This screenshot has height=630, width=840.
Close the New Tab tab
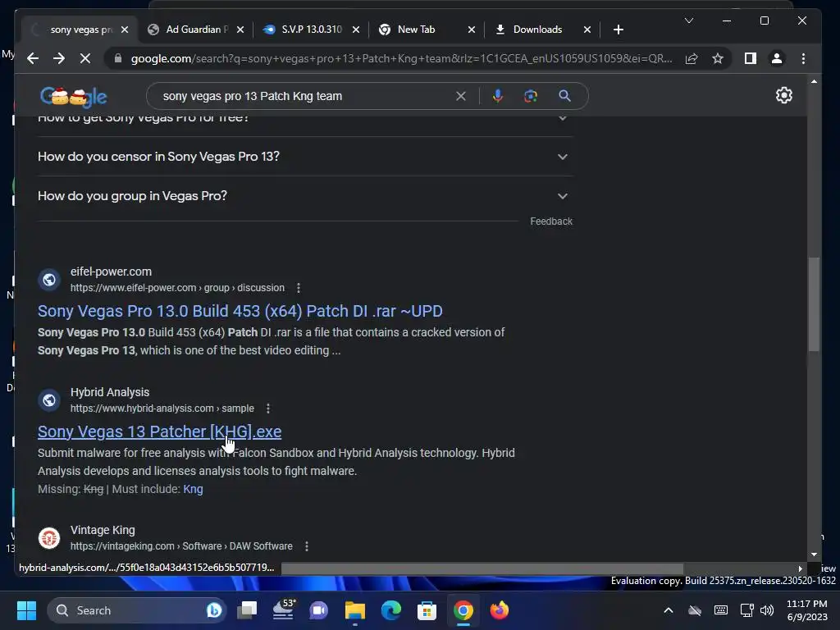pos(472,30)
